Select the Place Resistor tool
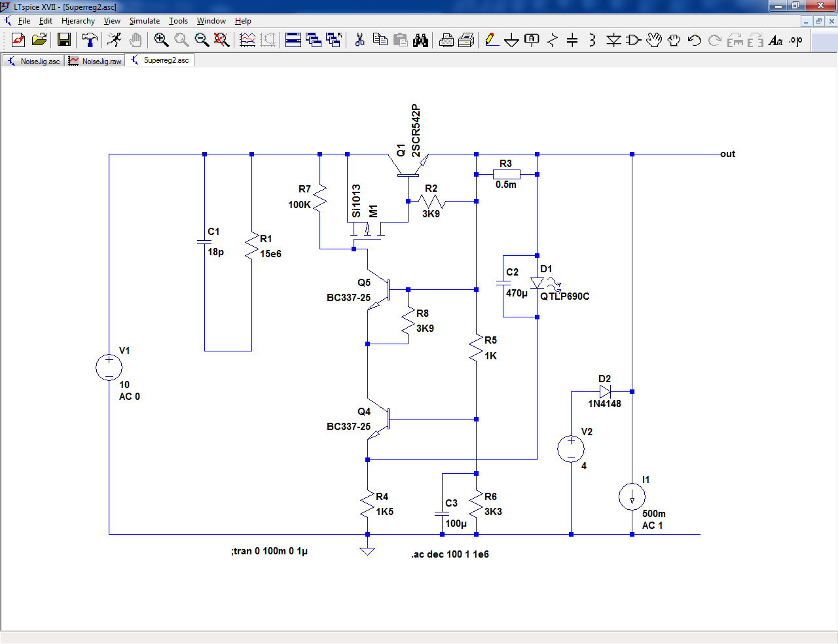Viewport: 838px width, 644px height. 553,41
